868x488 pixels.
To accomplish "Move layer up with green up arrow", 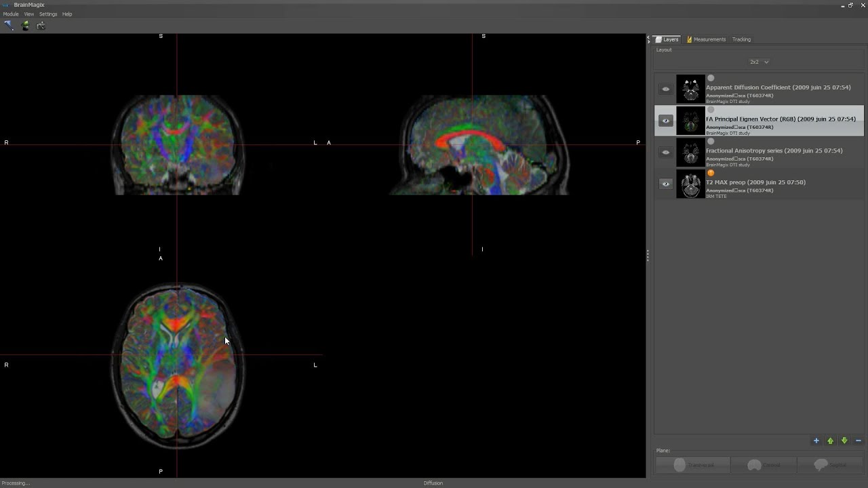I will pos(830,441).
